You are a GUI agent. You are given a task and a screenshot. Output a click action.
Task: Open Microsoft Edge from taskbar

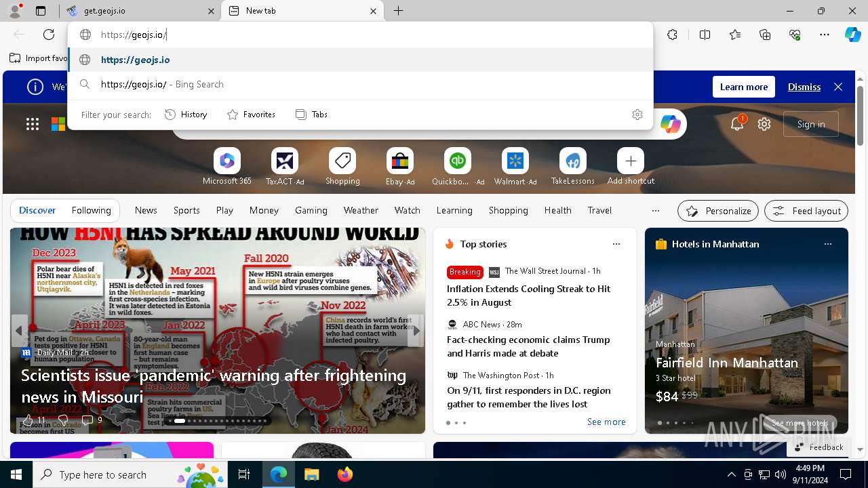pos(279,475)
